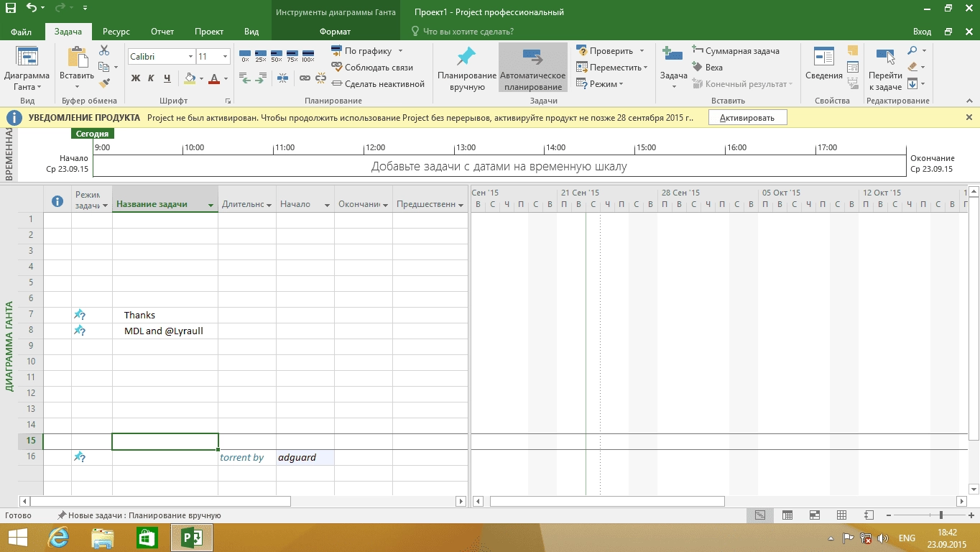Expand the Режим dropdown
The height and width of the screenshot is (552, 980).
tap(621, 84)
